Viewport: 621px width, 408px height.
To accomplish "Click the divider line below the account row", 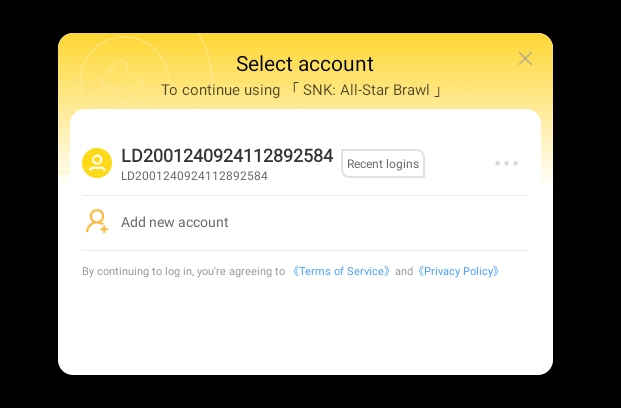I will point(305,195).
